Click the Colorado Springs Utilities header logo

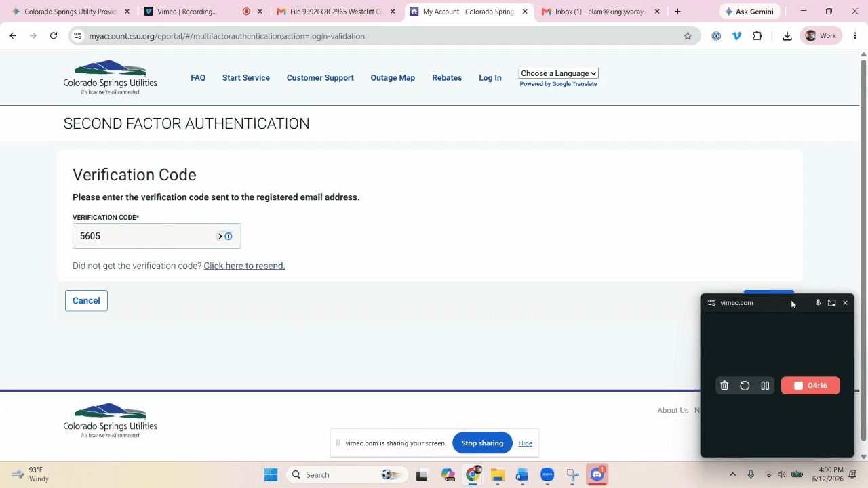pyautogui.click(x=110, y=77)
